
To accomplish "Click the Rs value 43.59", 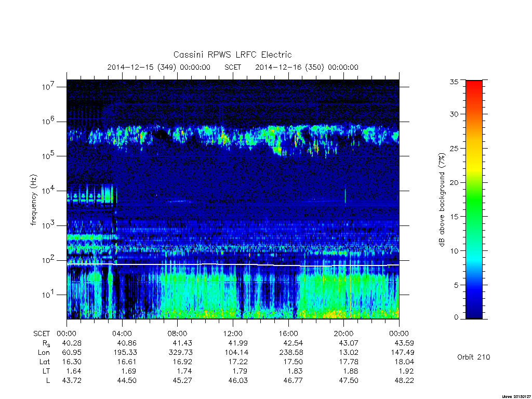I will point(404,343).
